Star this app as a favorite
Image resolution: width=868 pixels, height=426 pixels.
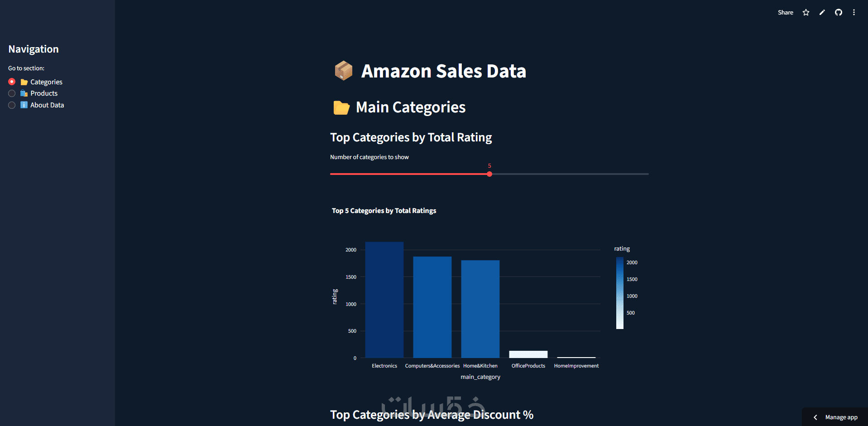(x=806, y=13)
